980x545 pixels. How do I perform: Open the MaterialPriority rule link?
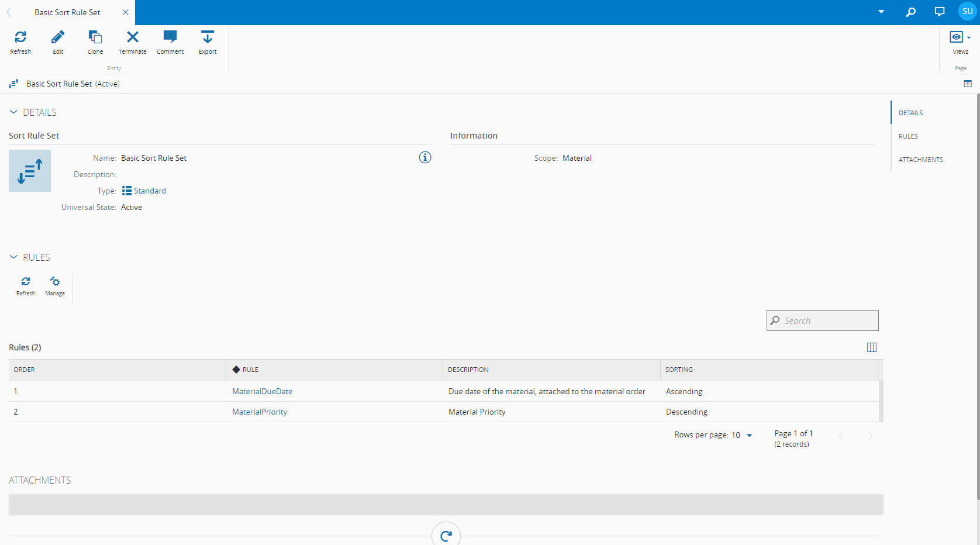[x=260, y=412]
